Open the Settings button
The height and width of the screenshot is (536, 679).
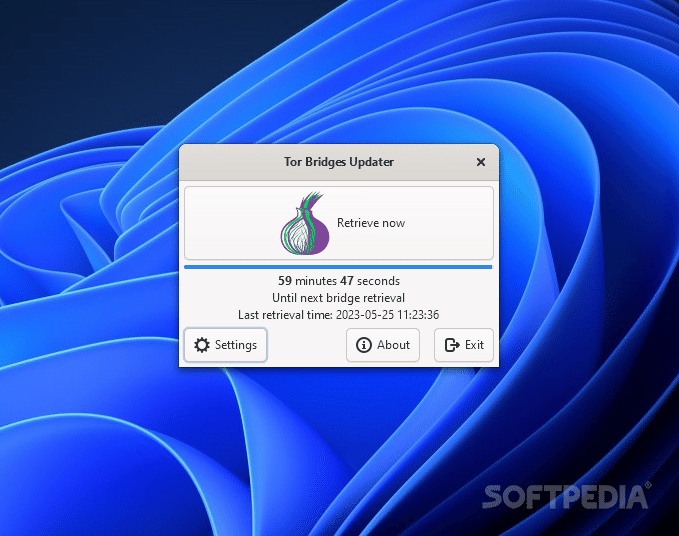225,345
